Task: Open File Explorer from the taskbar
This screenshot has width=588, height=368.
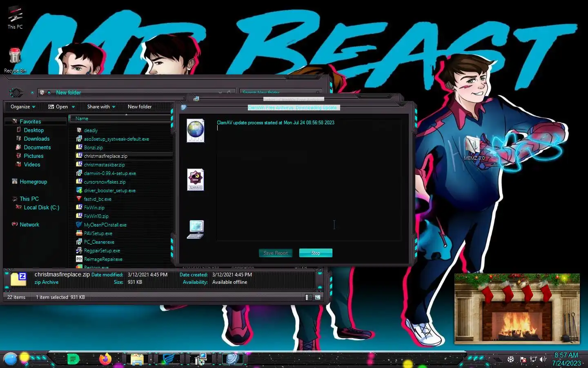Action: [137, 359]
